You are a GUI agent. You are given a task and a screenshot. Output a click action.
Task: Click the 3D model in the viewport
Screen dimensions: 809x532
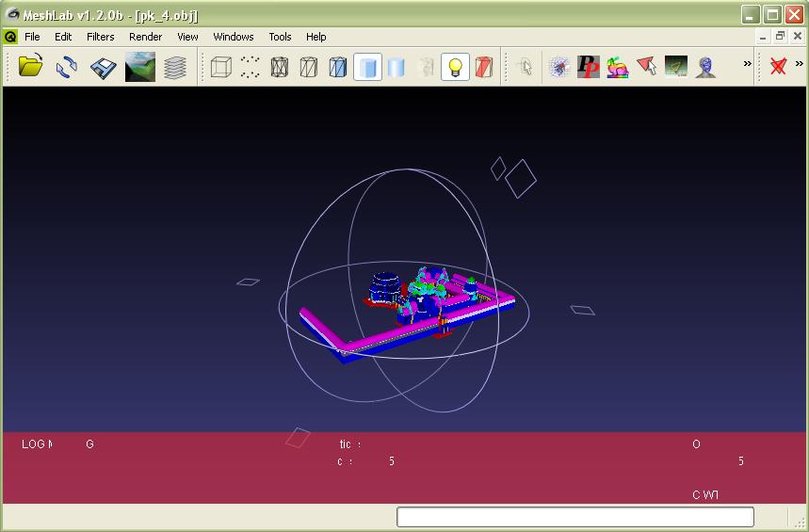click(x=407, y=315)
